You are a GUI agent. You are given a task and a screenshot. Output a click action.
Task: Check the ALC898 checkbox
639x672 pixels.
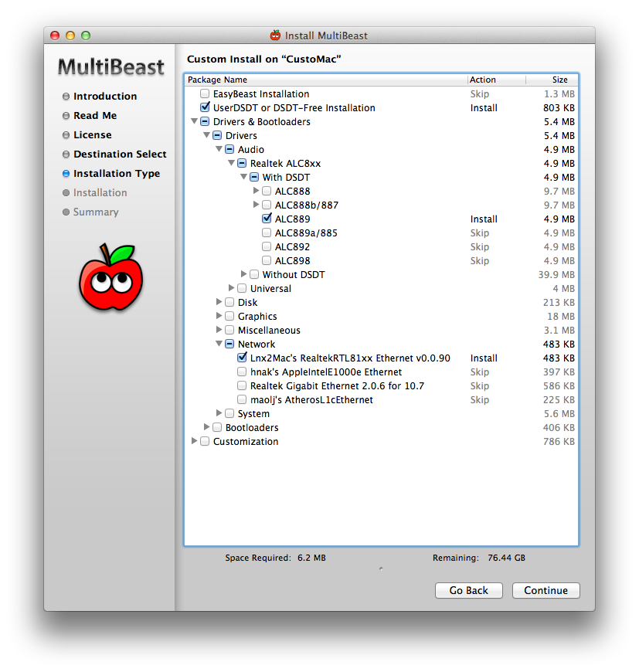[x=267, y=260]
